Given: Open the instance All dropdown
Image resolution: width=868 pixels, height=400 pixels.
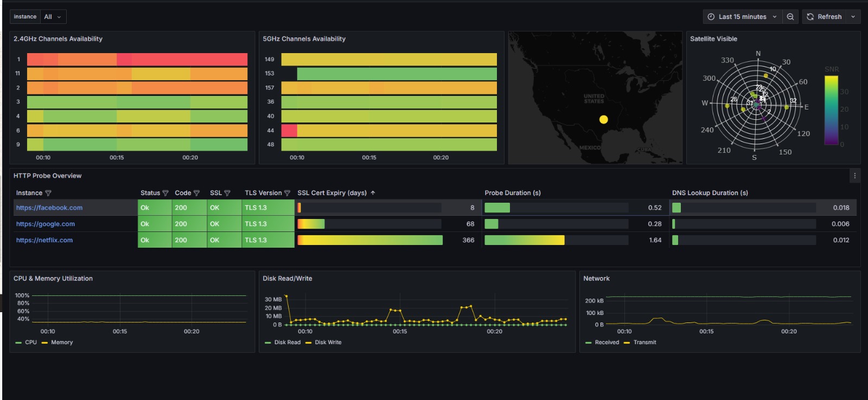Looking at the screenshot, I should point(53,17).
